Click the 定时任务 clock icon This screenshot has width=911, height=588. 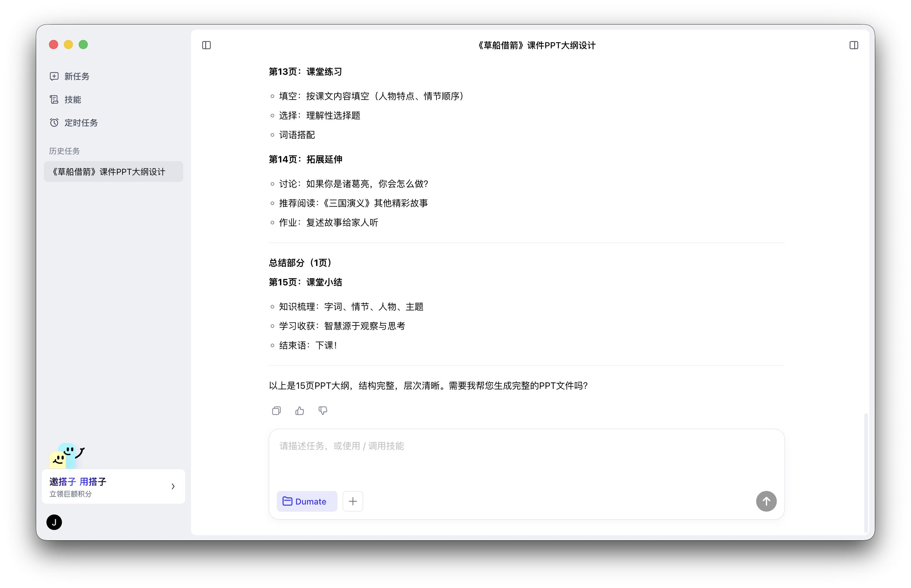[x=54, y=122]
